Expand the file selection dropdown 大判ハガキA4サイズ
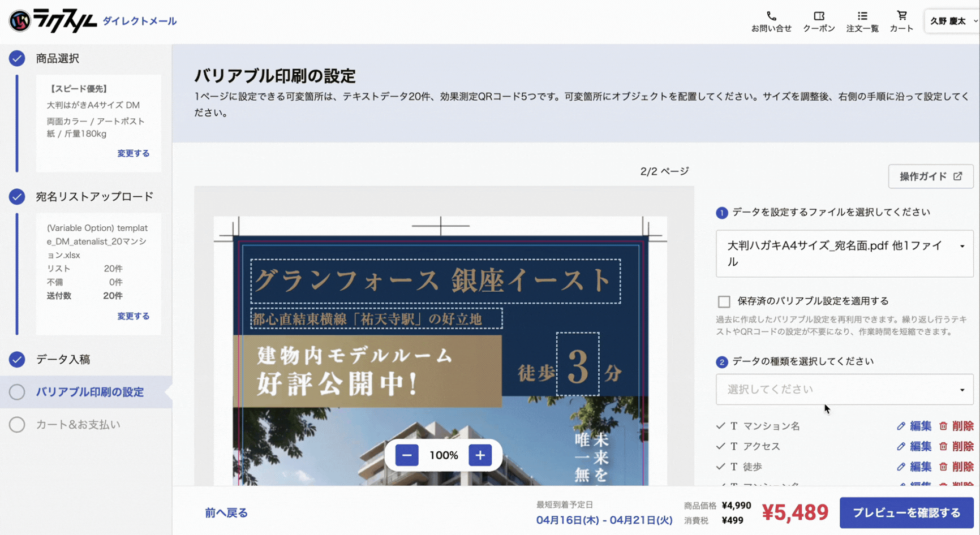The width and height of the screenshot is (980, 535). [x=844, y=253]
